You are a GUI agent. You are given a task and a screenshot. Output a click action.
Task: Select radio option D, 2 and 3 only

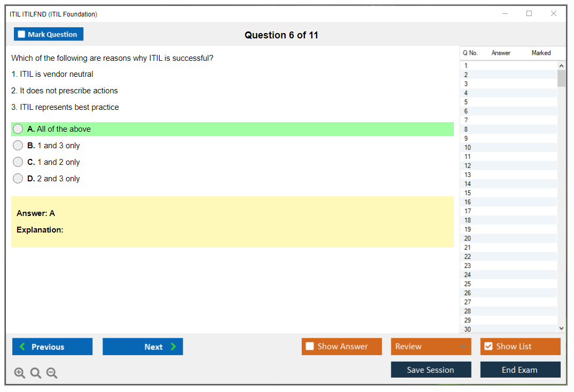[x=18, y=179]
